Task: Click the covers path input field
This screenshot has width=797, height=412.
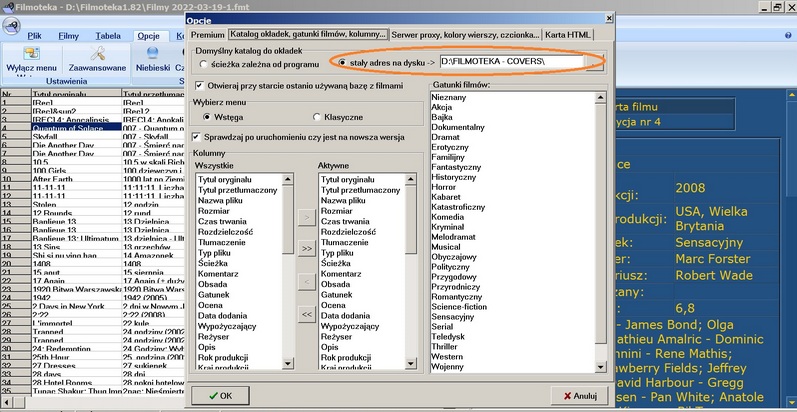Action: pyautogui.click(x=510, y=63)
